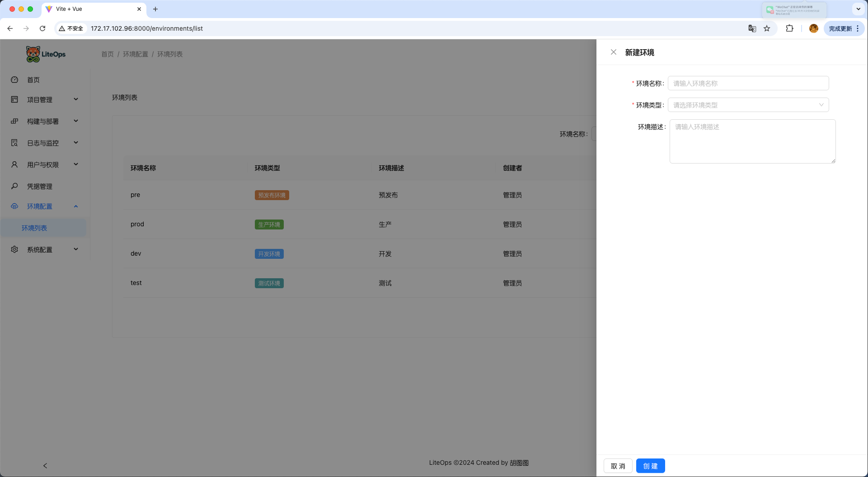Click the 环境描述 text area
The height and width of the screenshot is (477, 868).
pos(752,141)
